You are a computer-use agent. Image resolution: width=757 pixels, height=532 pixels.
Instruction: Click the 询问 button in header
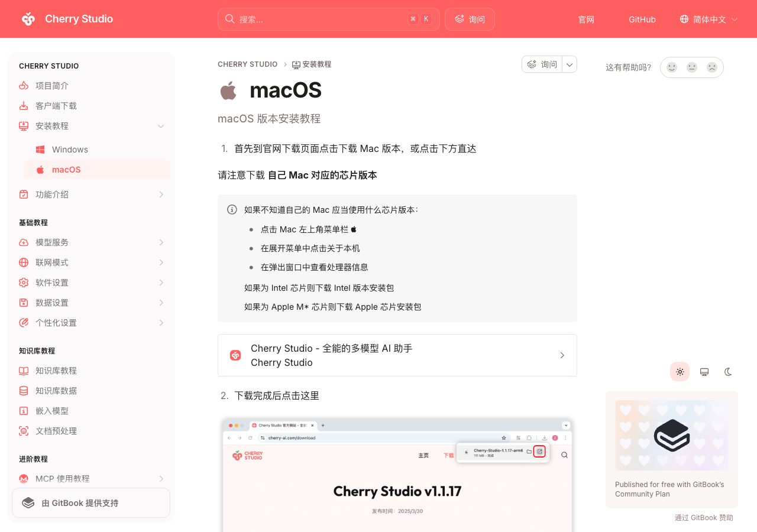(470, 19)
